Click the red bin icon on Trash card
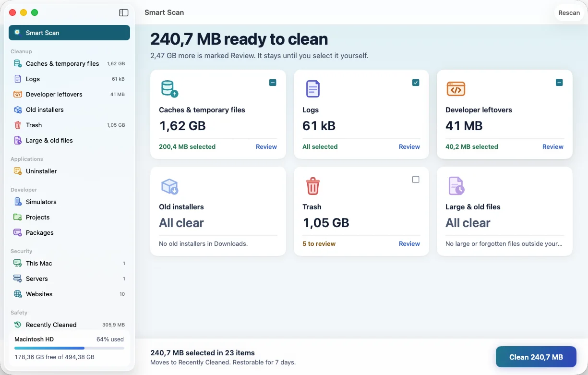 312,186
